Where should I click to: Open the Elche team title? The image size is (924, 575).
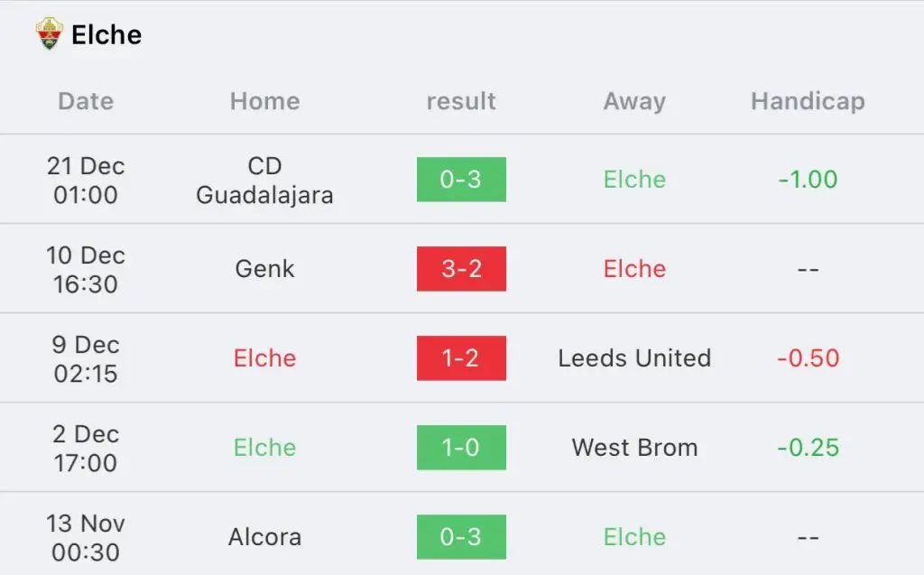tap(106, 35)
